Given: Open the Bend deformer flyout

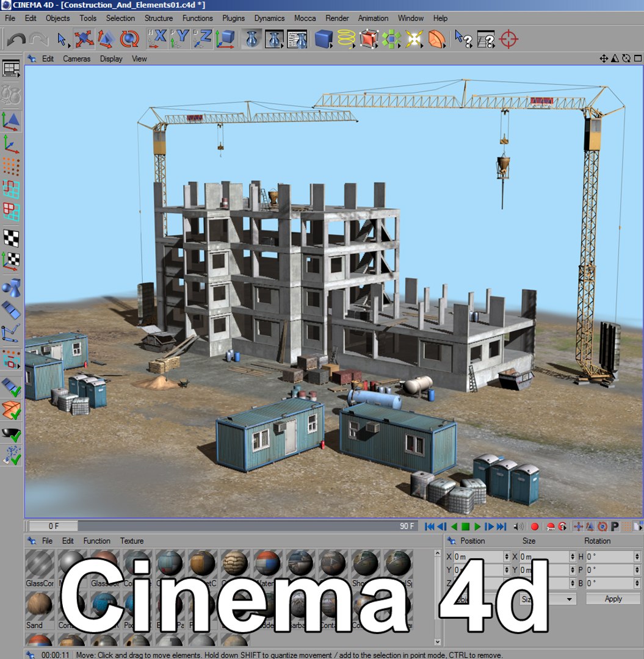Looking at the screenshot, I should click(437, 39).
